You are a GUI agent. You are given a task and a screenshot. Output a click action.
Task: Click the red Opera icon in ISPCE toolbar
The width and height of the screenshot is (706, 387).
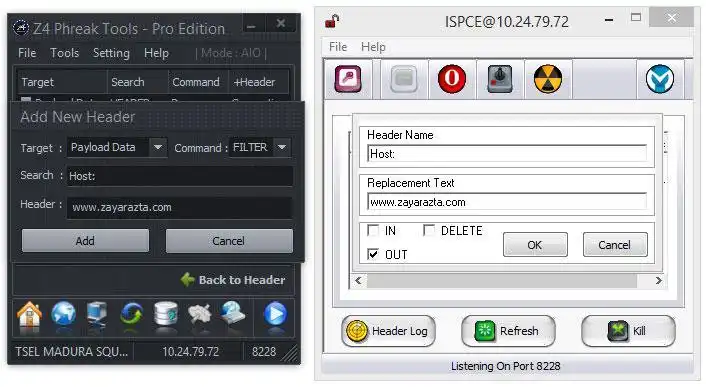452,79
